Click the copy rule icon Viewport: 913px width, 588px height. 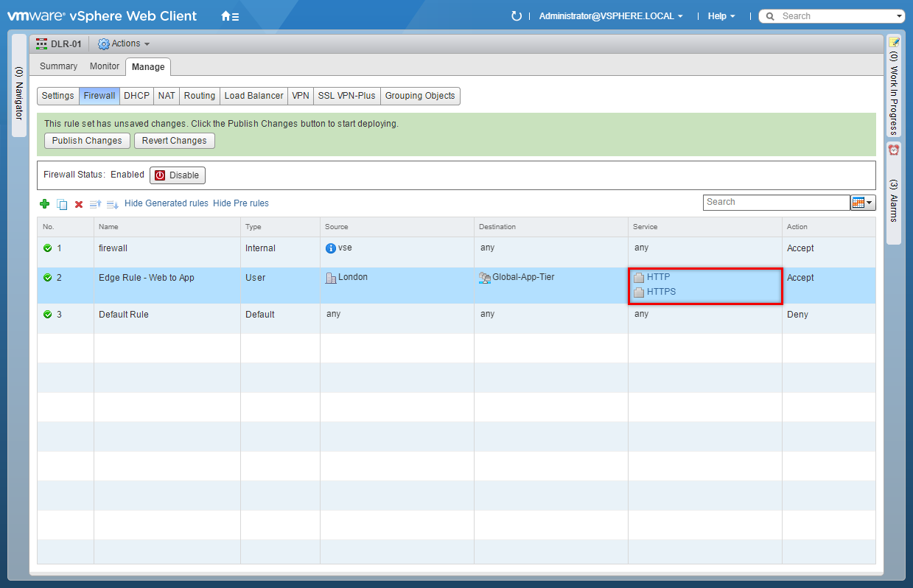coord(62,204)
